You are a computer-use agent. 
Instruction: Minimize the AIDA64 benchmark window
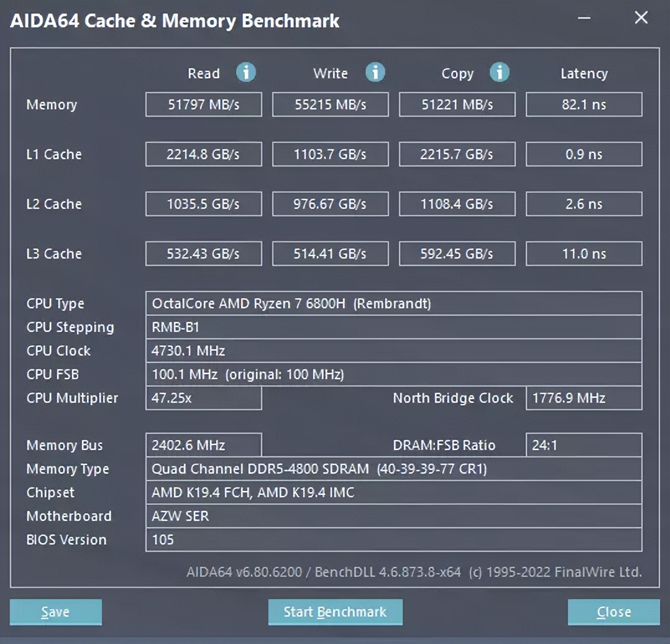(x=584, y=19)
